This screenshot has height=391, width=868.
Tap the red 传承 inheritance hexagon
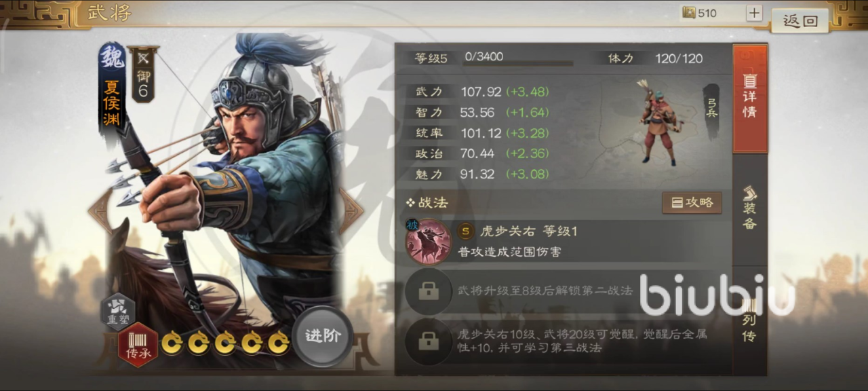click(138, 345)
